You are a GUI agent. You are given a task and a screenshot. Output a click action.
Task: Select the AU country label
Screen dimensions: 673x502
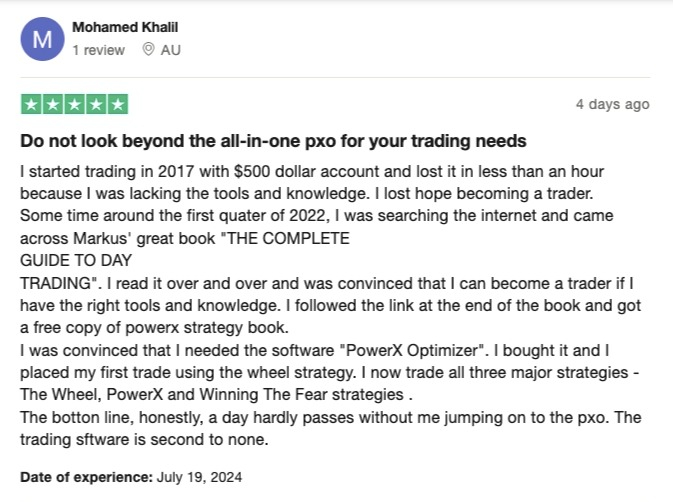[170, 50]
